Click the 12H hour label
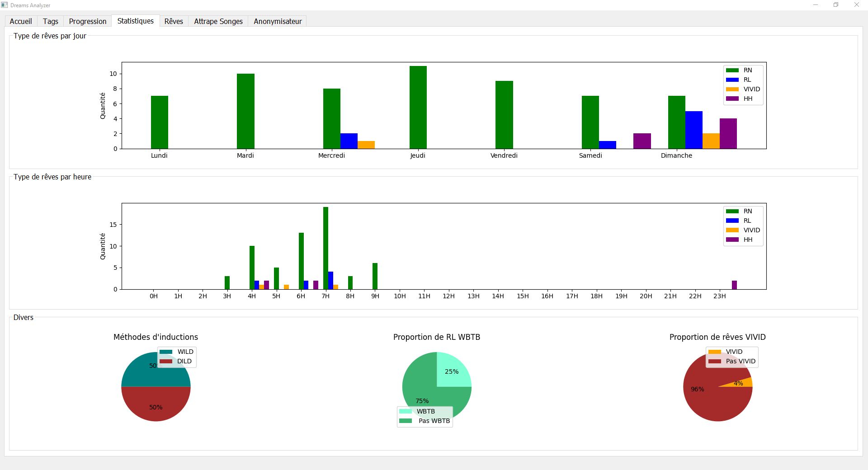Viewport: 868px width, 470px height. (x=448, y=296)
